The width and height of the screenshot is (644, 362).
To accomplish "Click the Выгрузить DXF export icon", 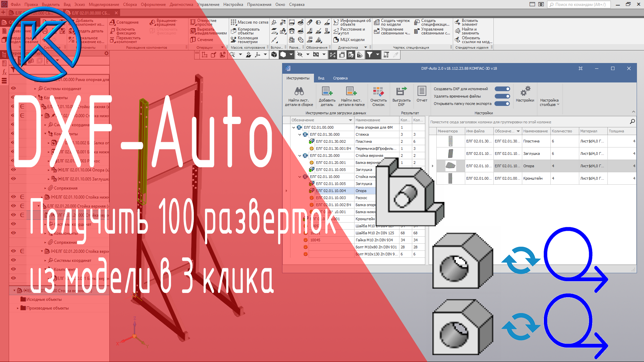I will point(401,91).
